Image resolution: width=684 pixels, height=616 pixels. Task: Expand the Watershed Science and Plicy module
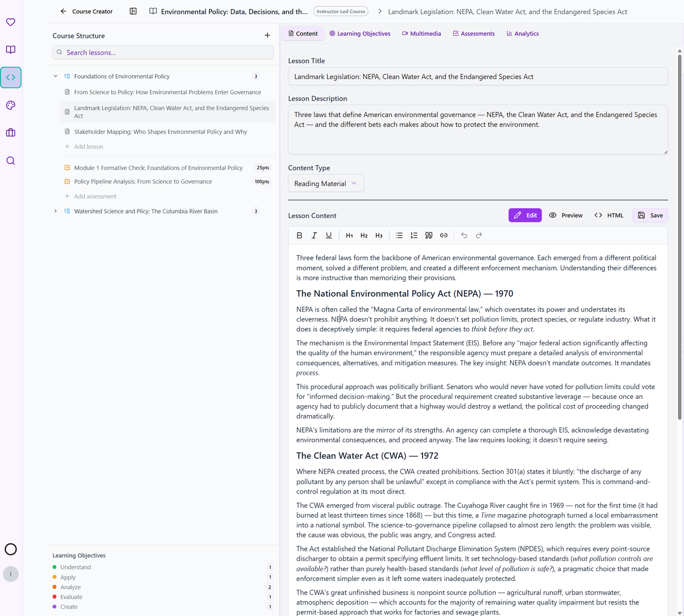56,211
